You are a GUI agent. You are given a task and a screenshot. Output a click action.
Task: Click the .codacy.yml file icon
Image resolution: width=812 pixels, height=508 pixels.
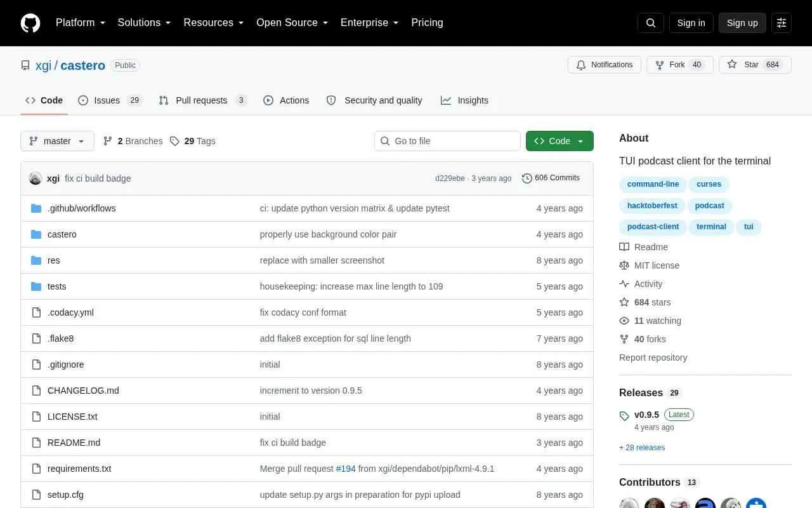[x=36, y=312]
